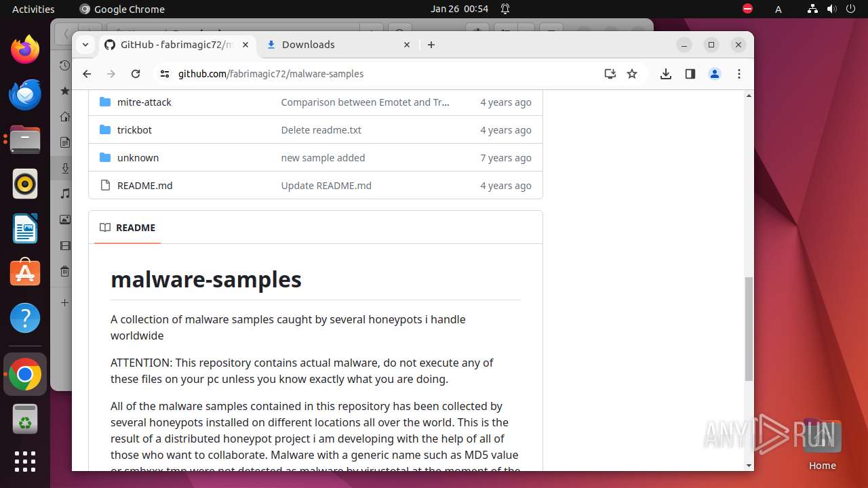Click the Home item in Files window sidebar

click(x=65, y=117)
